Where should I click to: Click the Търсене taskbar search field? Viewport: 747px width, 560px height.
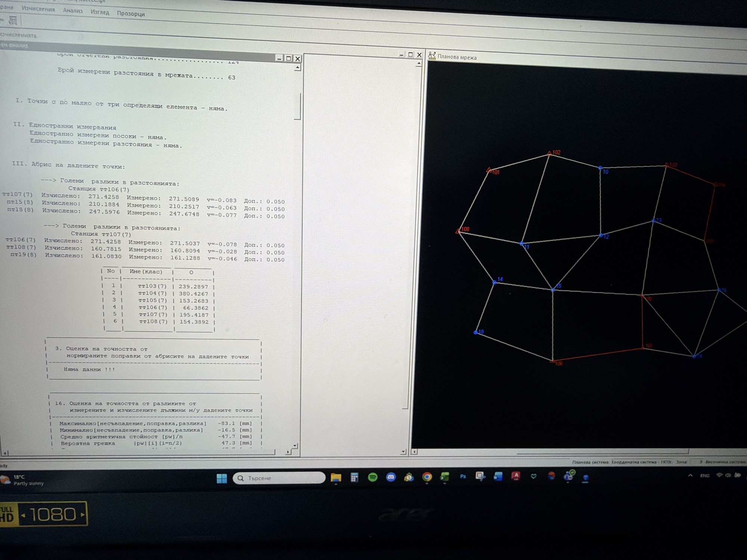pyautogui.click(x=279, y=478)
